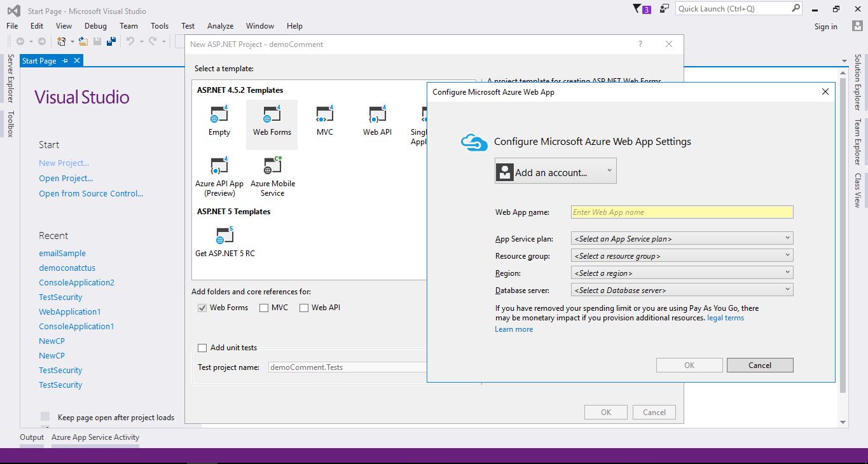
Task: Click Cancel in New ASP.NET Project dialog
Action: [x=654, y=413]
